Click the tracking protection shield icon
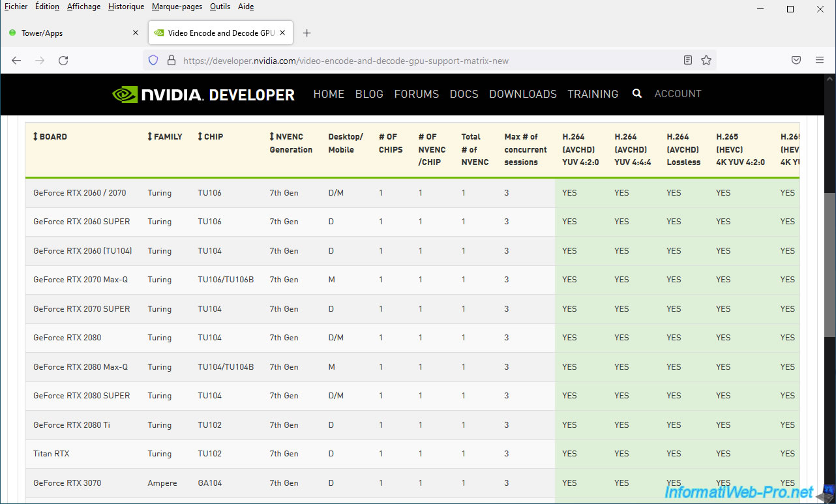Viewport: 836px width, 504px height. coord(153,61)
